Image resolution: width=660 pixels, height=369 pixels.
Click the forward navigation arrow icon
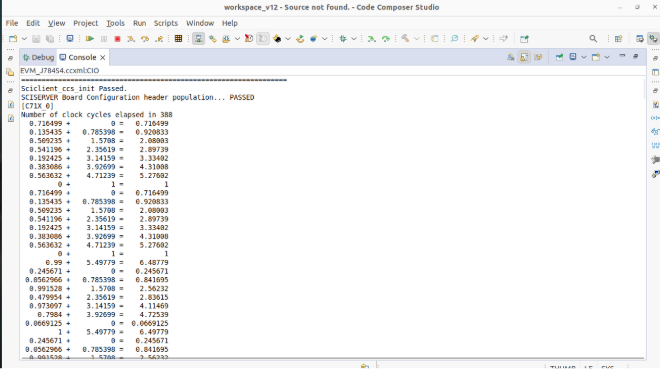(x=503, y=39)
